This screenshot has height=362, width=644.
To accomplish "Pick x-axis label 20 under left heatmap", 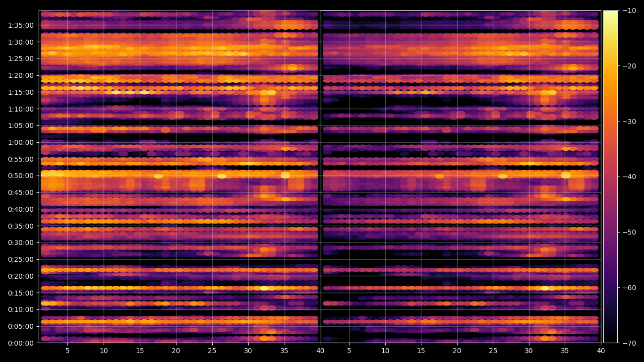I will point(176,351).
